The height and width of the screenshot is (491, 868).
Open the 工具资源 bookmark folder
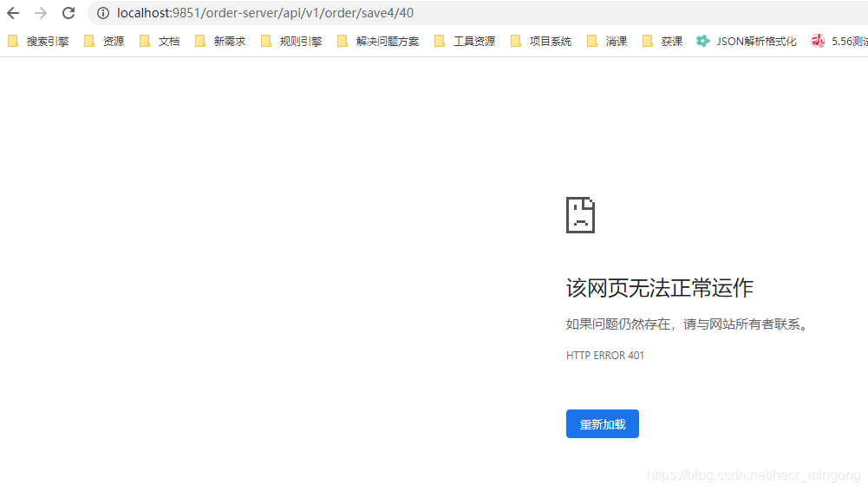[465, 41]
